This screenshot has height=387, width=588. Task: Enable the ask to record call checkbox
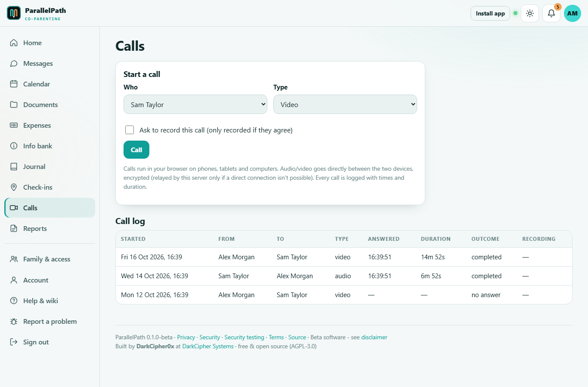[130, 130]
